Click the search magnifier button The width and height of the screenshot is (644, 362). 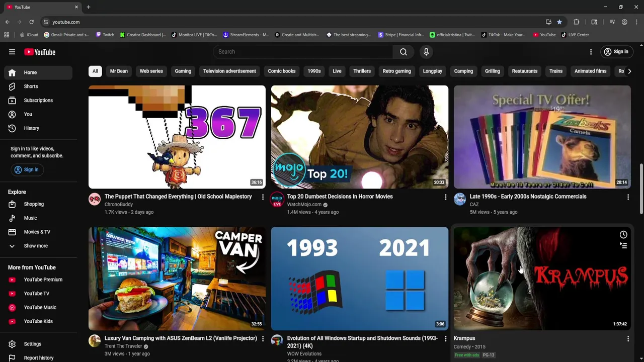tap(404, 52)
